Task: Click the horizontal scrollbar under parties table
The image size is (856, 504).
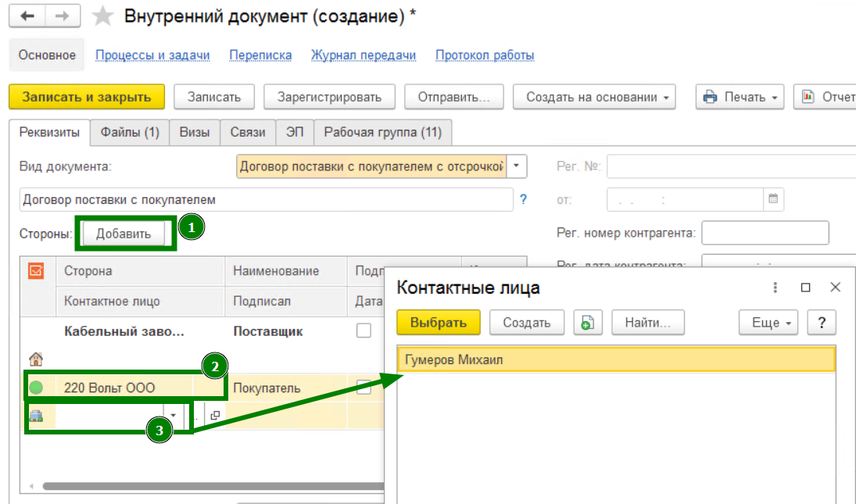Action: (x=213, y=486)
